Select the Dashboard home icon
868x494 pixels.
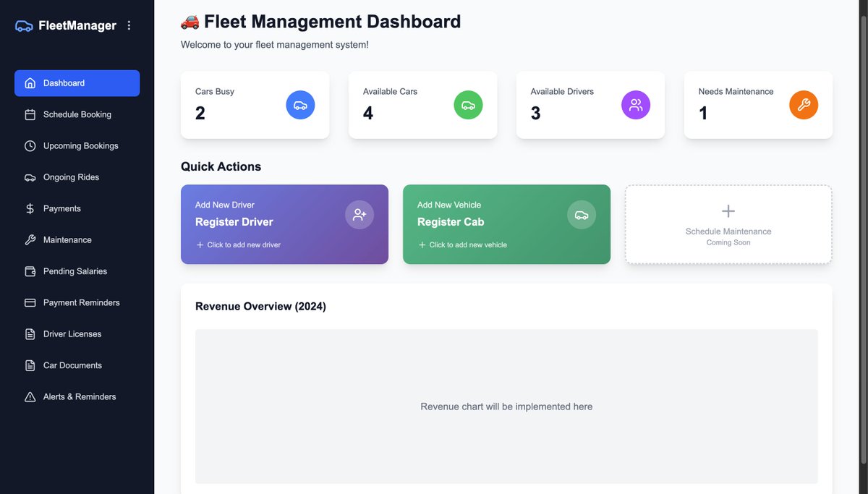click(29, 83)
